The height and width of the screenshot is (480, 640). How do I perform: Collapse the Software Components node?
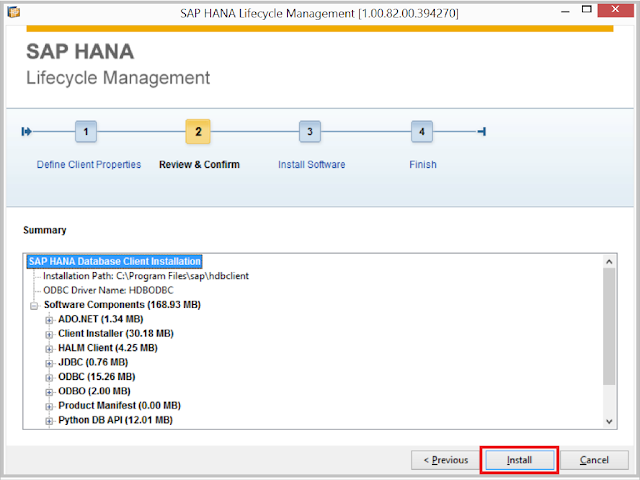pos(34,305)
